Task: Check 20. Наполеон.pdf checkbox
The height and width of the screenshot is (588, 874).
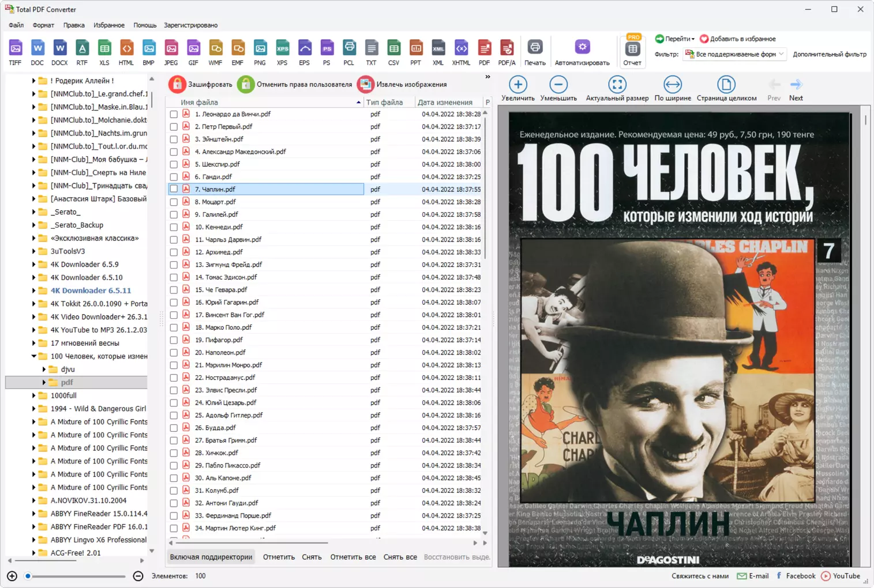Action: [174, 353]
